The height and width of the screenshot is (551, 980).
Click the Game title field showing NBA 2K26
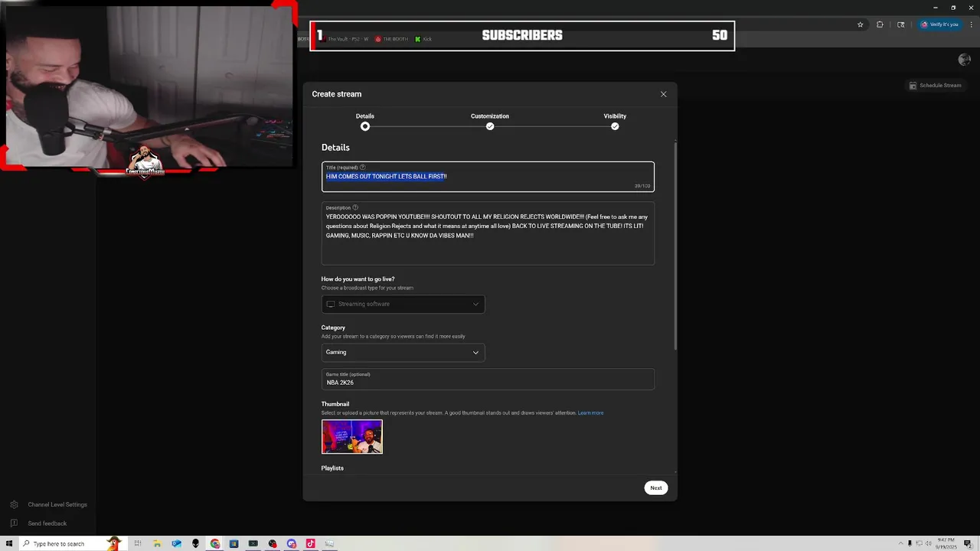pos(488,379)
